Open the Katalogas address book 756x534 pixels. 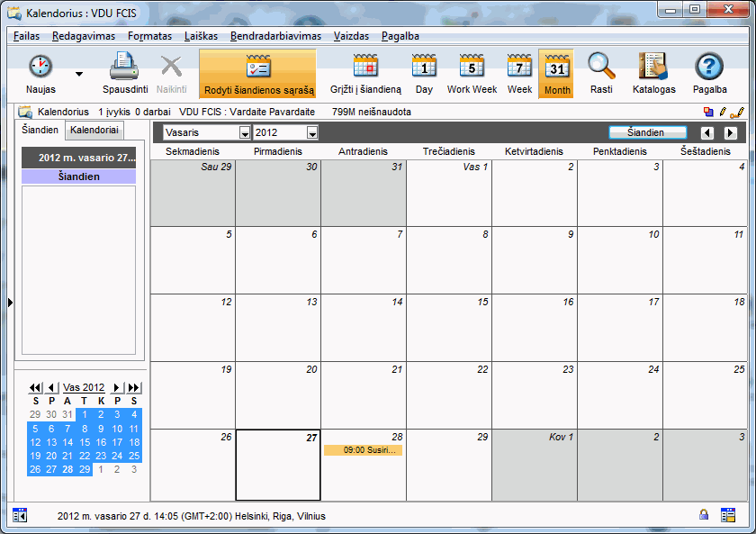click(653, 68)
